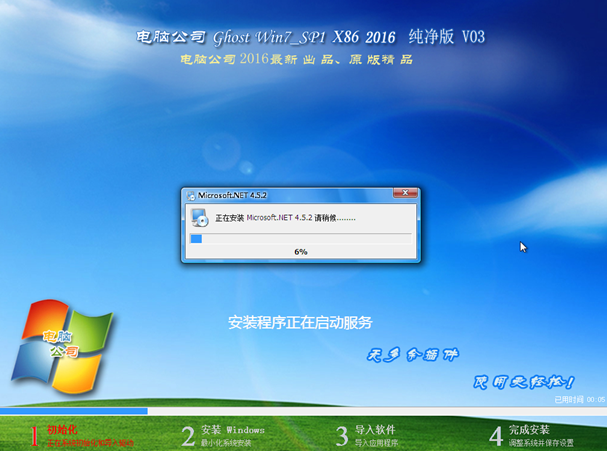Click the Microsoft.NET 4.5.2 title text

click(232, 195)
